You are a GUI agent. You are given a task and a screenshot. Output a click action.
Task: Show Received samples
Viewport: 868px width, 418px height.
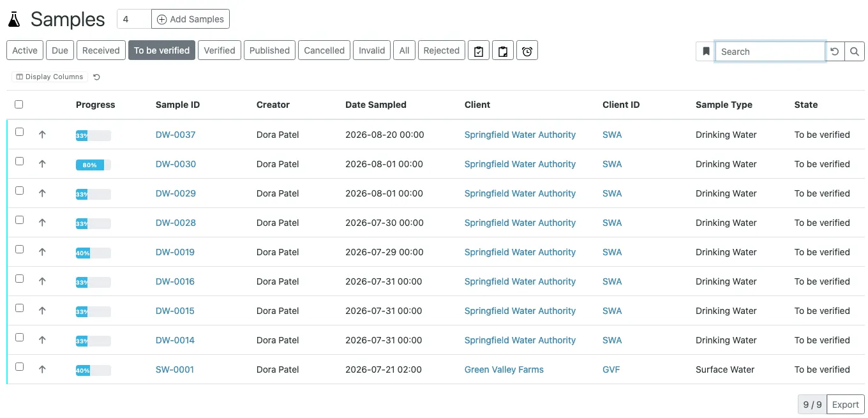pyautogui.click(x=101, y=50)
